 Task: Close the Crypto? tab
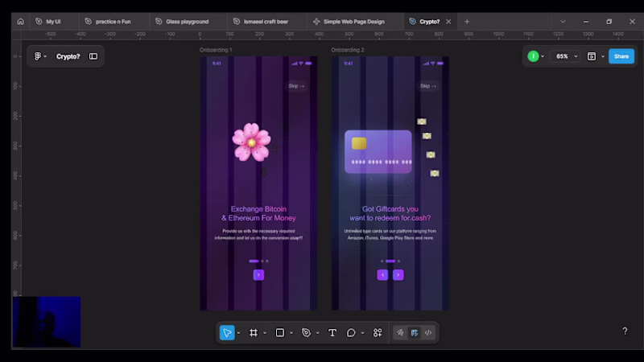[x=448, y=22]
